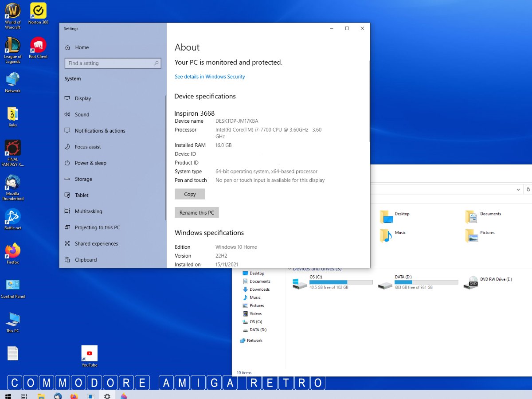Go to Power & sleep settings
Screen dimensions: 532x399
click(90, 163)
